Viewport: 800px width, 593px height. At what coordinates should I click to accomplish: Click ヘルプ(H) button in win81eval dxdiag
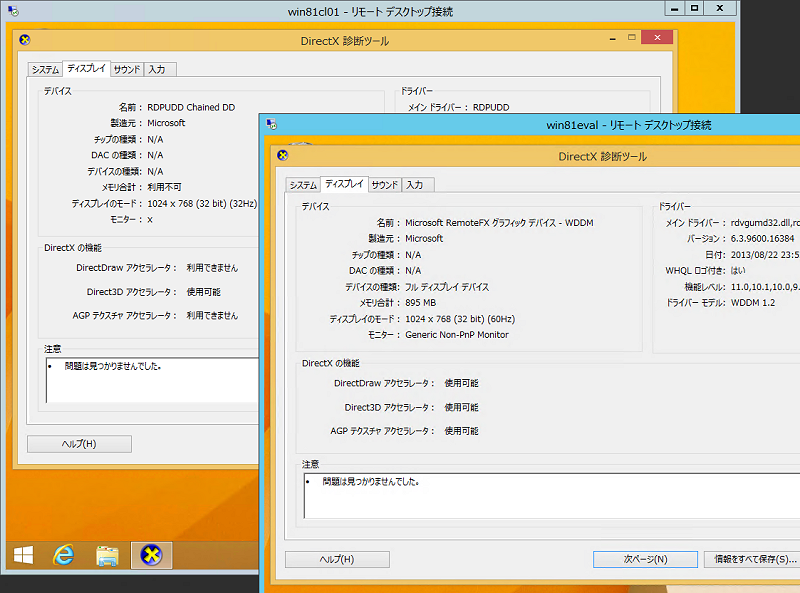click(337, 559)
